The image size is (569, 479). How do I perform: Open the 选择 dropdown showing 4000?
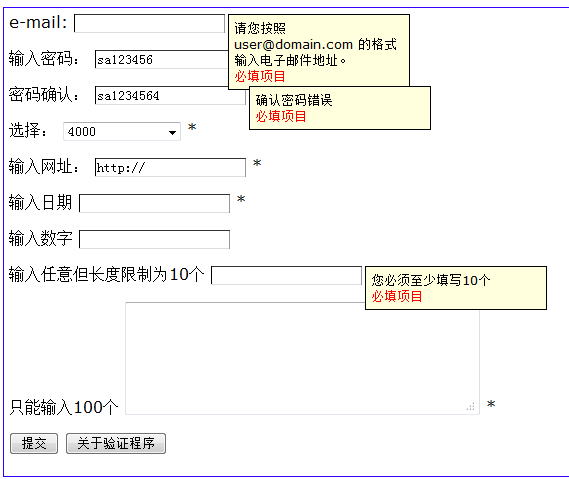pyautogui.click(x=122, y=131)
